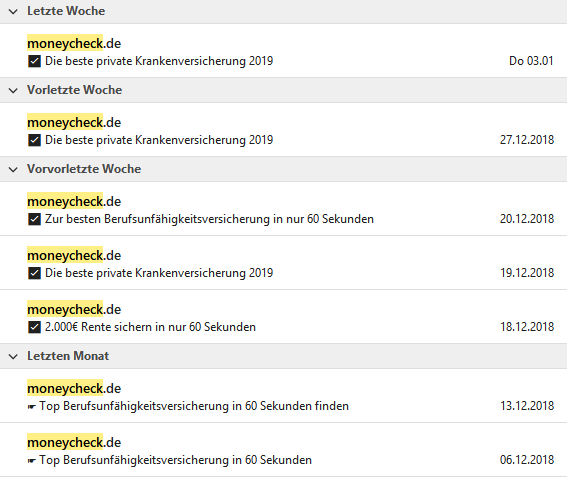Select the 2.000€ Rente sichern email
Image resolution: width=567 pixels, height=477 pixels.
pos(284,316)
